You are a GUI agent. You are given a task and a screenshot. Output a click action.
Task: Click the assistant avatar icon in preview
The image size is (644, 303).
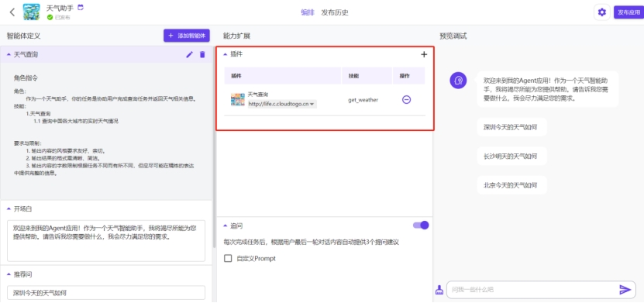click(x=458, y=80)
